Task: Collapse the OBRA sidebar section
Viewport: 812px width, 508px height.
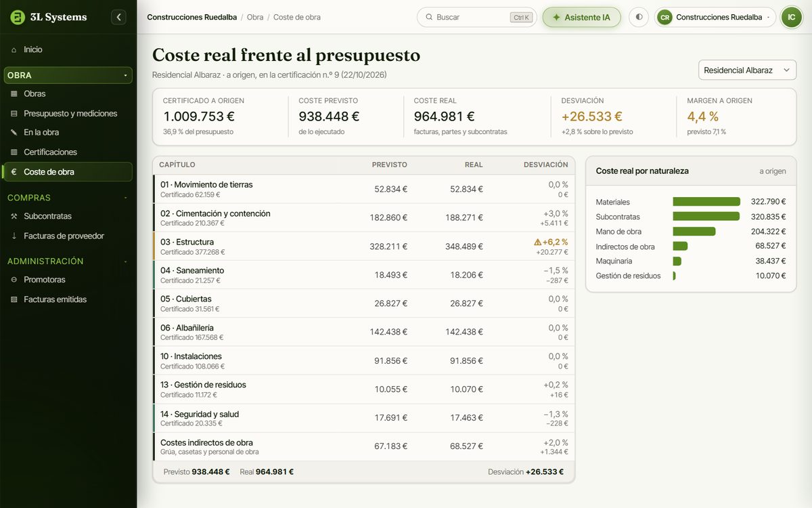Action: tap(68, 75)
